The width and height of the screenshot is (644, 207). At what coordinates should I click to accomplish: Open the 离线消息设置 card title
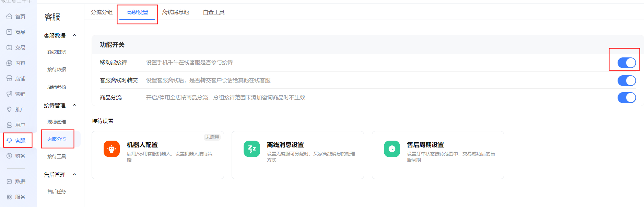pyautogui.click(x=285, y=145)
